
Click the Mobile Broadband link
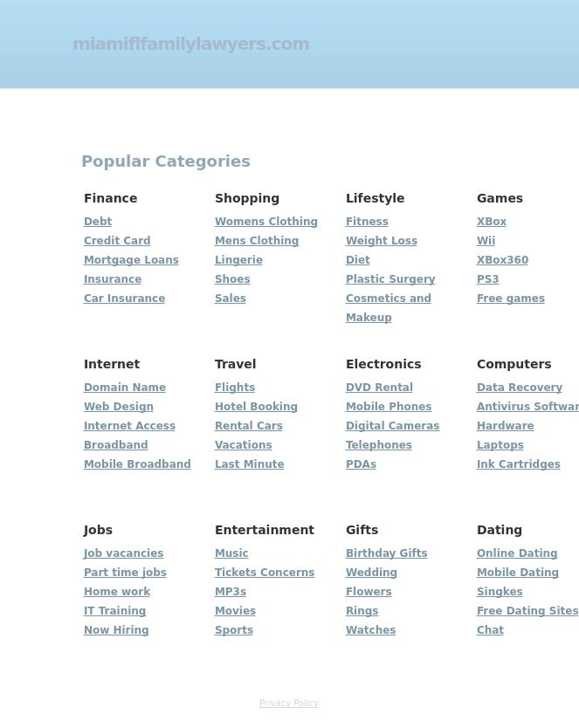pos(137,464)
